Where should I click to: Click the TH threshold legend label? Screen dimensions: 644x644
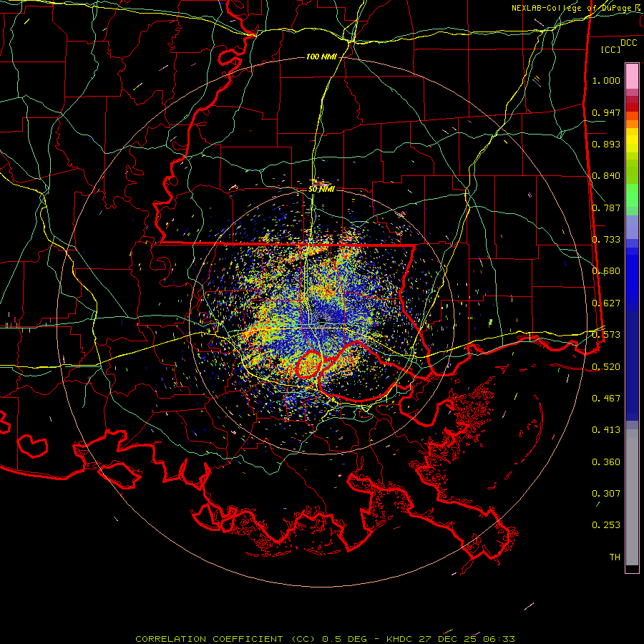[615, 557]
